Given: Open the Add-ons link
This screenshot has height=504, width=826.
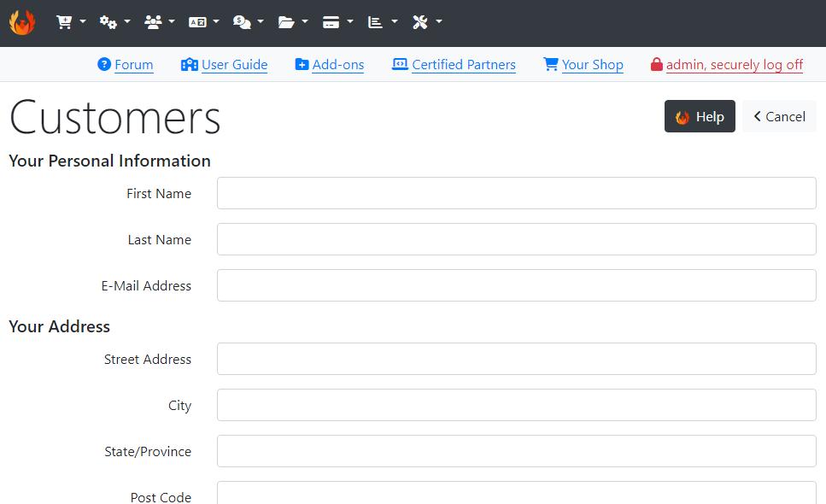Looking at the screenshot, I should click(x=338, y=65).
